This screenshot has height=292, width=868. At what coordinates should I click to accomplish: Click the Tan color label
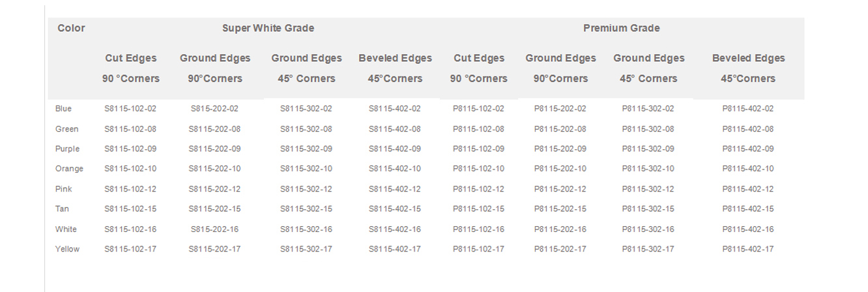pyautogui.click(x=62, y=209)
